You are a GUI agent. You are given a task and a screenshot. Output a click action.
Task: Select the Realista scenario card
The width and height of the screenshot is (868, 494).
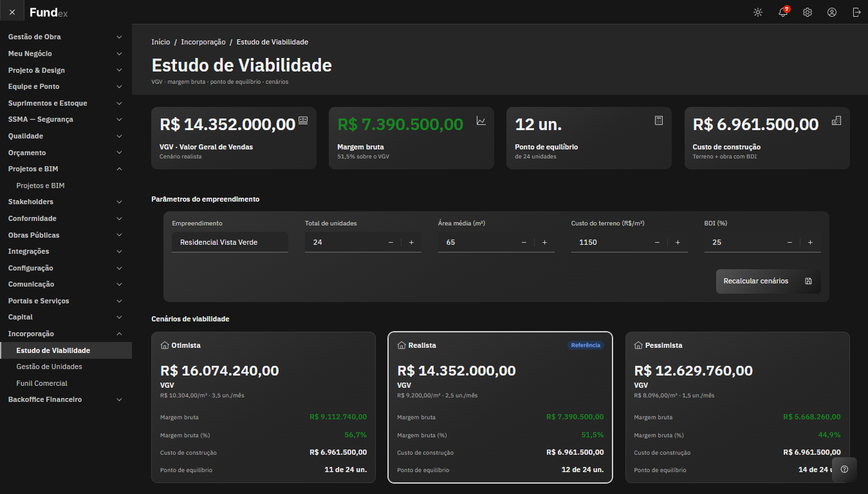[x=500, y=407]
